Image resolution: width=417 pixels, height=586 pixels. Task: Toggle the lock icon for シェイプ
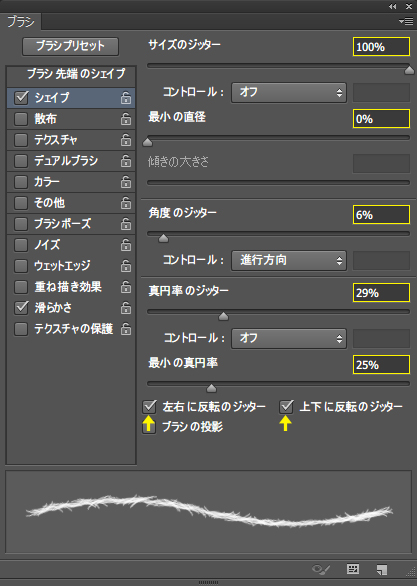[126, 98]
